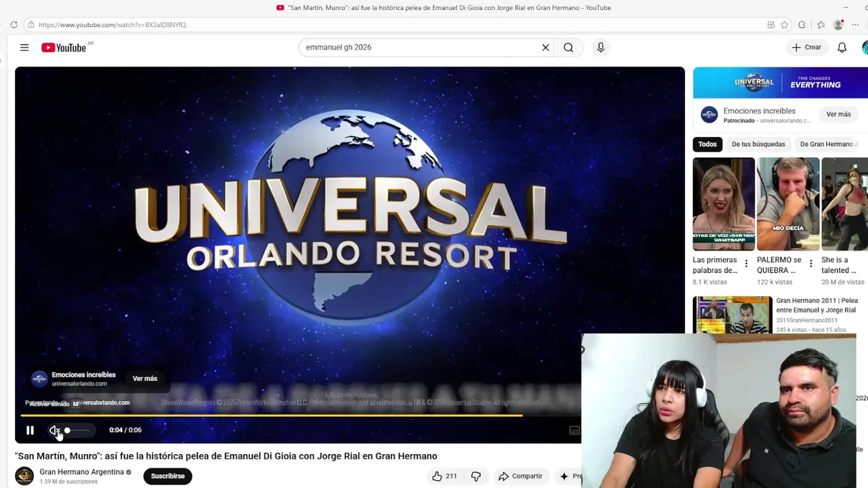Toggle subtitles in the player

pyautogui.click(x=574, y=430)
